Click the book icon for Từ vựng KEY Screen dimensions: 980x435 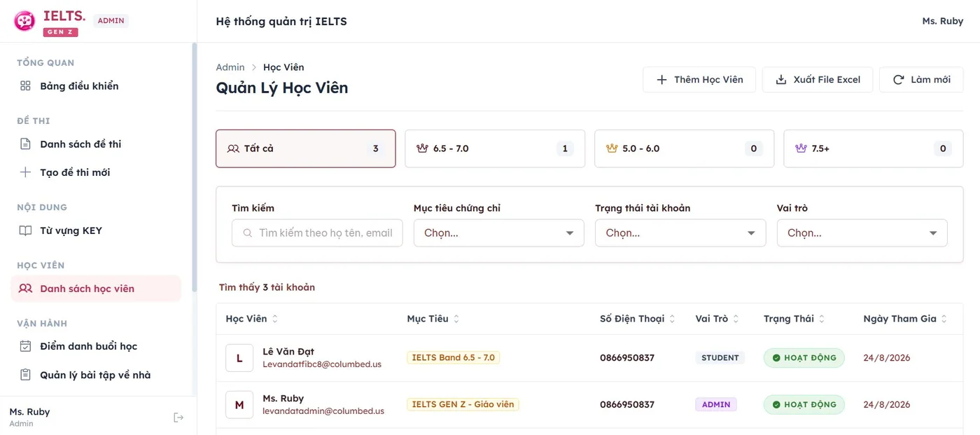[x=25, y=230]
